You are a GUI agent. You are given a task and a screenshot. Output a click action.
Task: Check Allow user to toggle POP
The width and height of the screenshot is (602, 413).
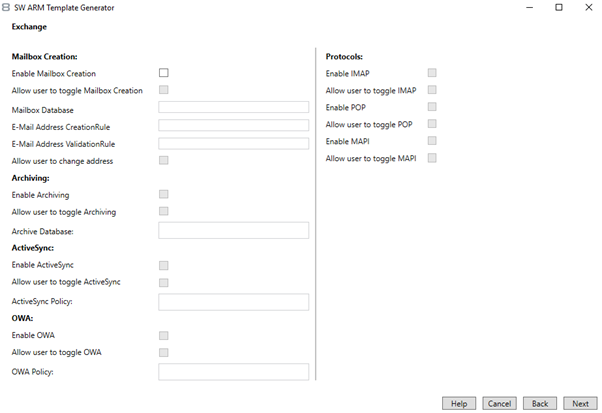point(432,124)
